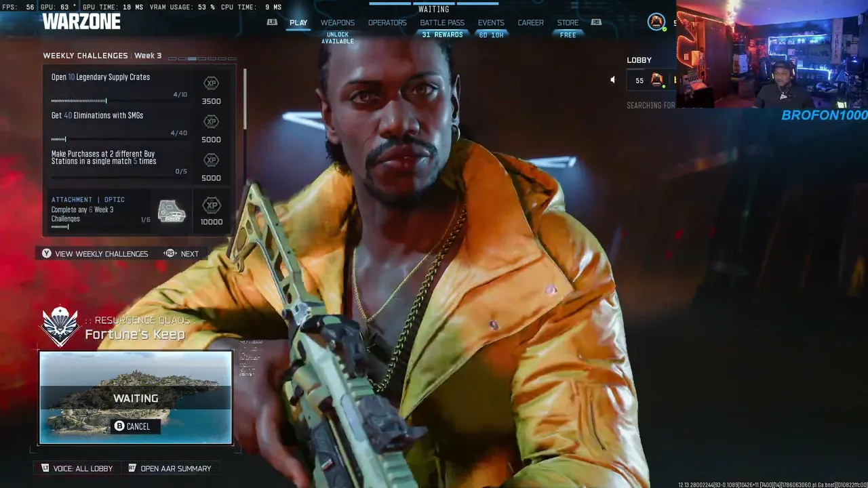Click the weekly challenges panel scrollbar

(x=244, y=98)
